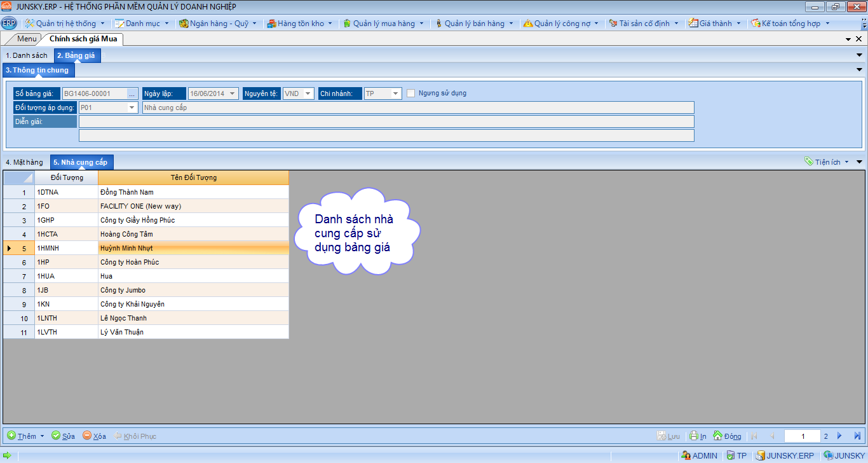The height and width of the screenshot is (463, 868).
Task: Open the Quản lý mua hàng menu
Action: tap(383, 24)
